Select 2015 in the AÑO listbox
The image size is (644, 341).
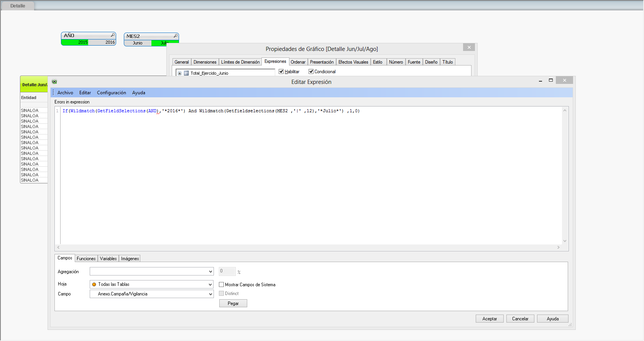75,43
